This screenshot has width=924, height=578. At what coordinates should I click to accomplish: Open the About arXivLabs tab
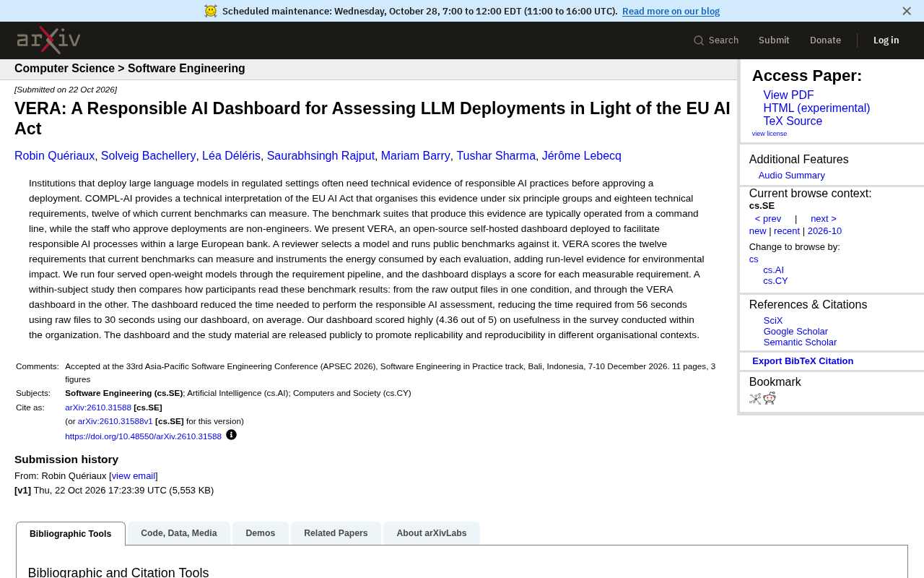click(x=432, y=533)
